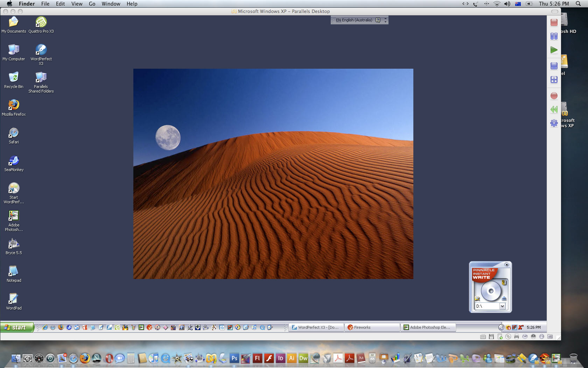Image resolution: width=588 pixels, height=368 pixels.
Task: Click the eject icon in Pinnacle Instant Write
Action: tap(504, 299)
